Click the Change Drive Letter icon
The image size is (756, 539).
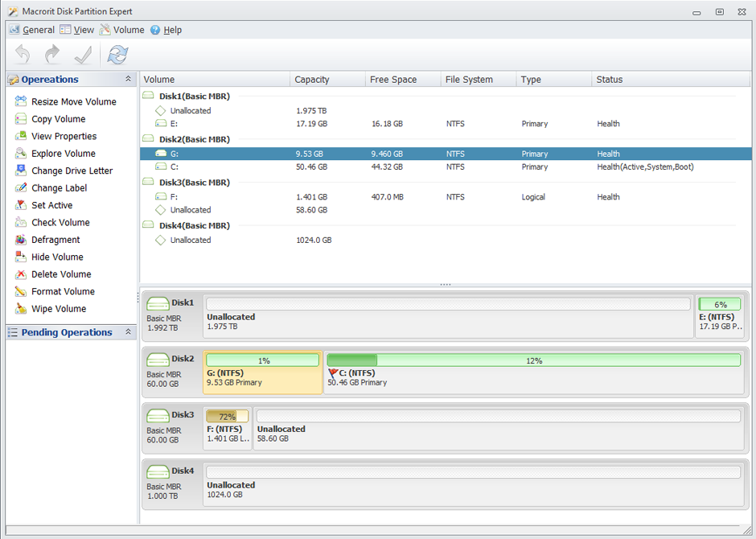[x=21, y=171]
